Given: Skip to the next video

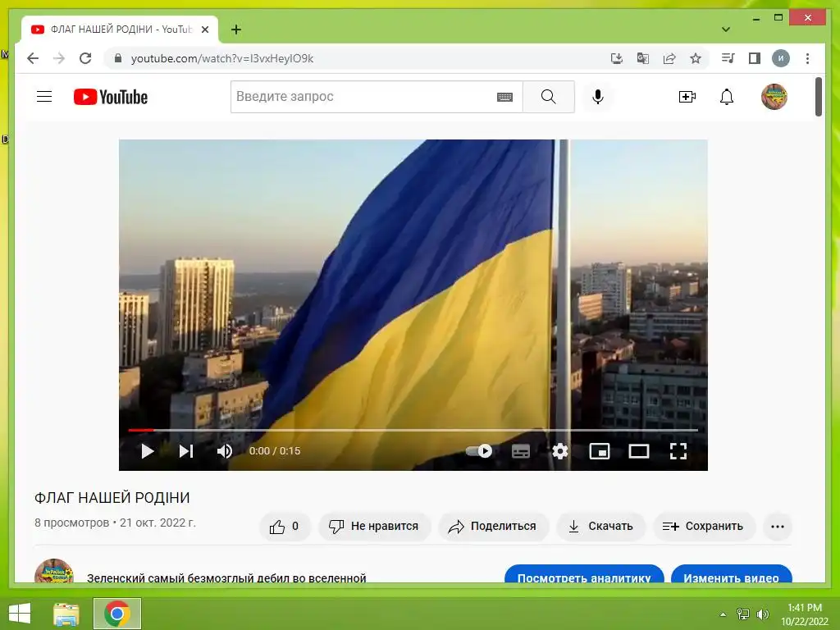Looking at the screenshot, I should [186, 451].
